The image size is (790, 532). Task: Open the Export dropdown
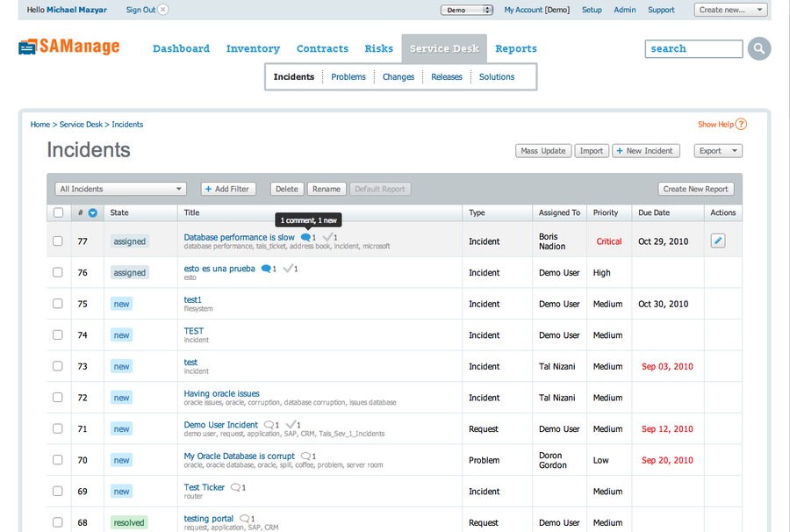click(x=718, y=151)
